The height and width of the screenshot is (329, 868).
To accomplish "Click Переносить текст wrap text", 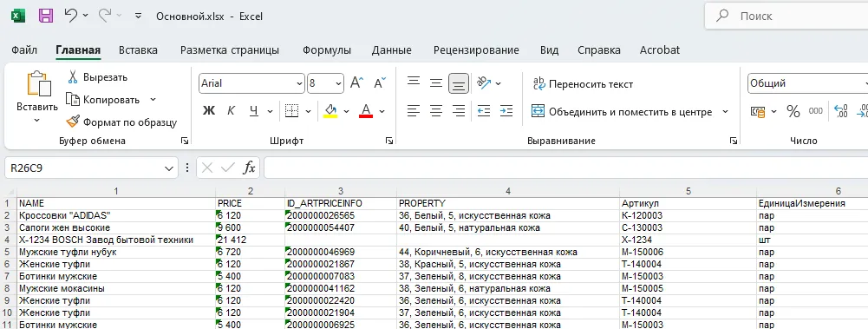I will [583, 84].
